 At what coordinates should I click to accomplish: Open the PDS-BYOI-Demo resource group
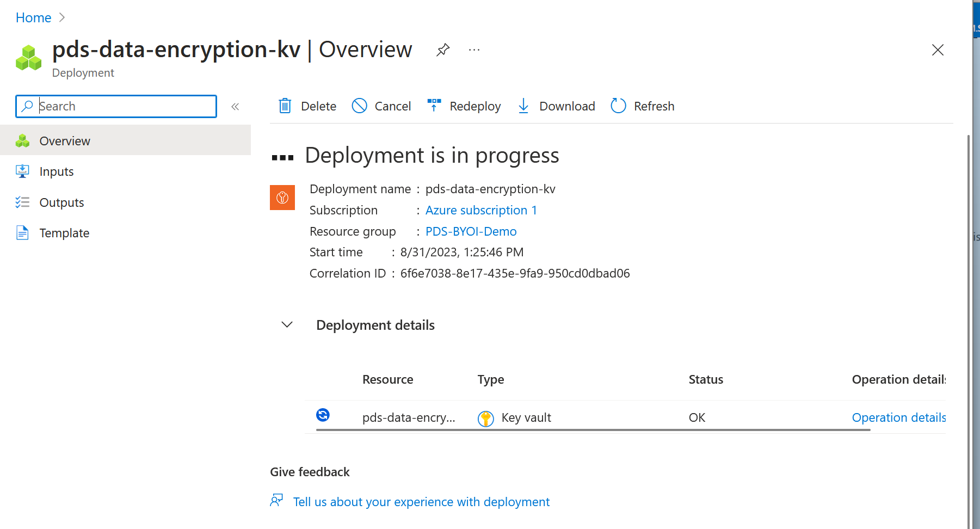[471, 231]
